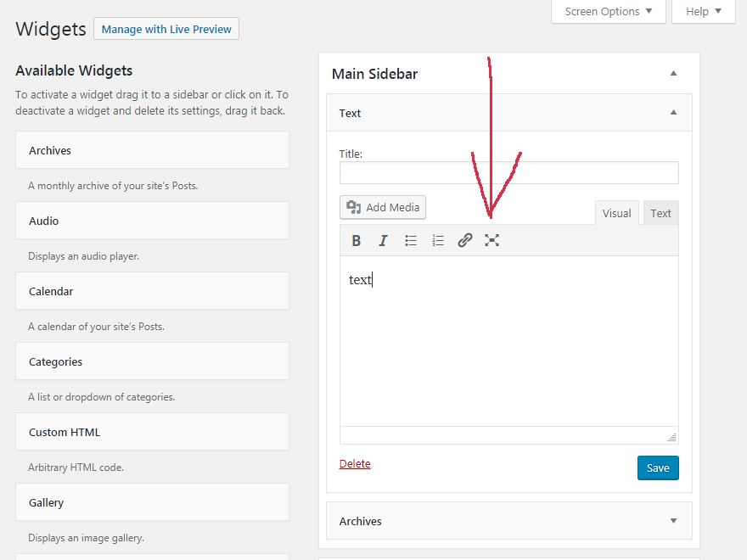This screenshot has width=747, height=560.
Task: Click Manage with Live Preview
Action: click(x=166, y=30)
